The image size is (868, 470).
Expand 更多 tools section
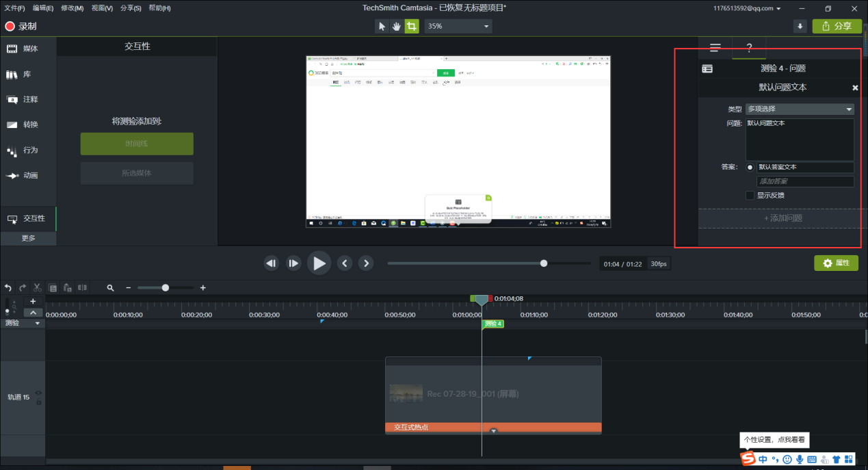click(x=28, y=238)
